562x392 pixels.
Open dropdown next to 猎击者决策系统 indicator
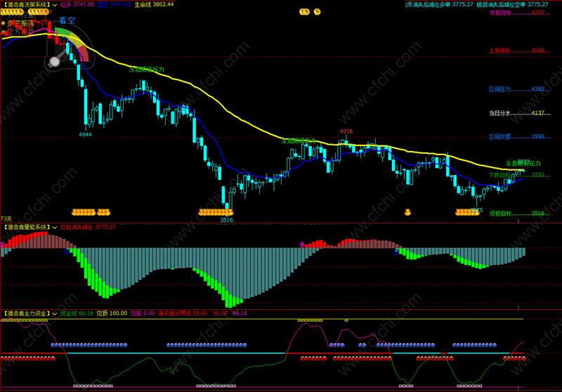pos(55,5)
